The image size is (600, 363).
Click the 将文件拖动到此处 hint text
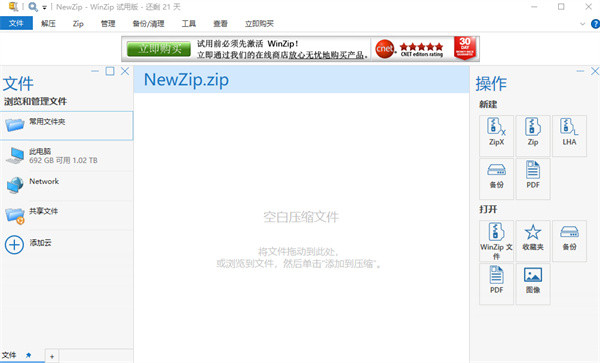(298, 251)
